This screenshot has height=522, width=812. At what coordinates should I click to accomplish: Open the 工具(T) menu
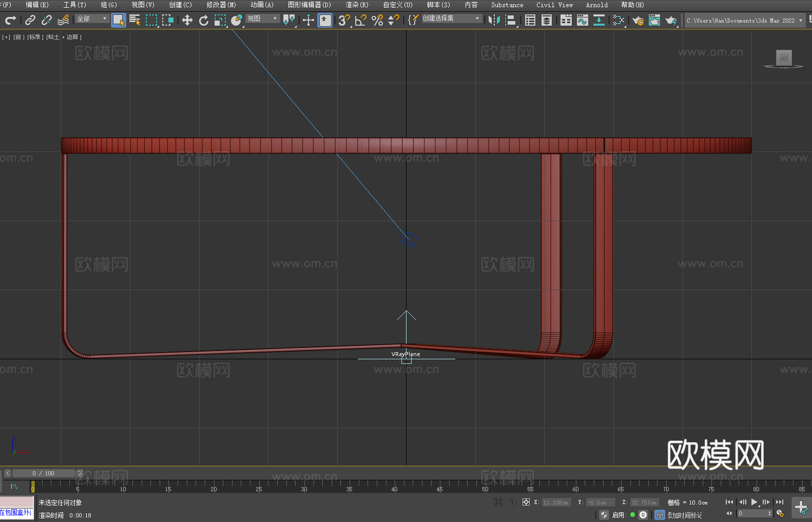pyautogui.click(x=75, y=5)
